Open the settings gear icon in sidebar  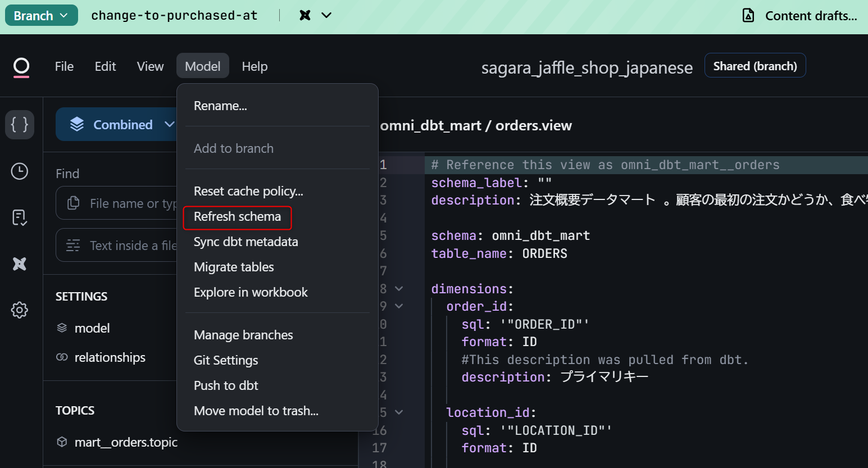pyautogui.click(x=20, y=310)
